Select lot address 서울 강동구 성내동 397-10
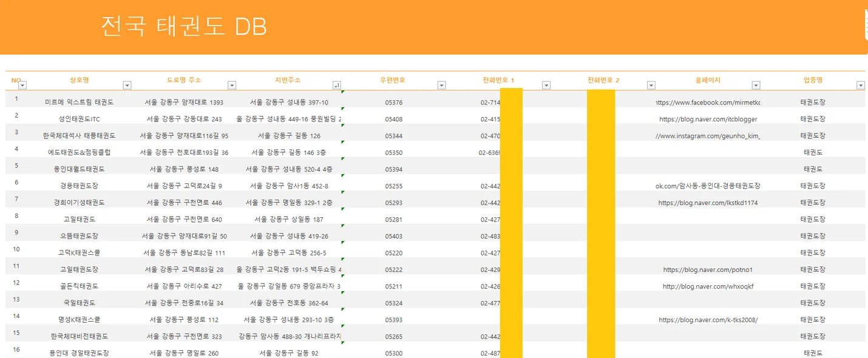 pyautogui.click(x=289, y=103)
